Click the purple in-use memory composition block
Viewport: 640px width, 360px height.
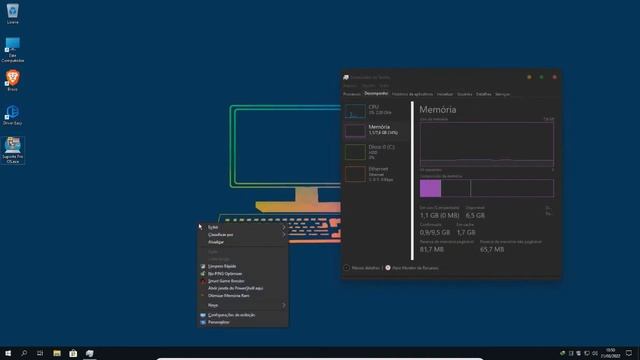(x=431, y=188)
